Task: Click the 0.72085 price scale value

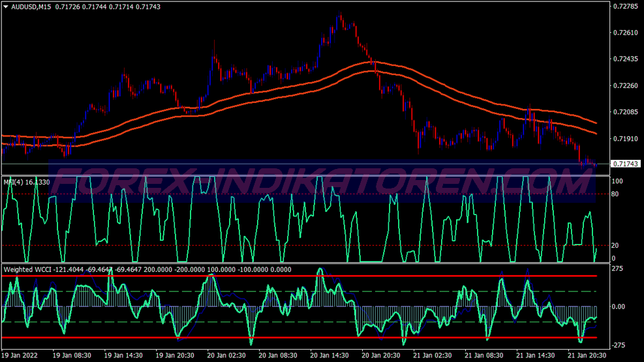Action: [x=626, y=112]
